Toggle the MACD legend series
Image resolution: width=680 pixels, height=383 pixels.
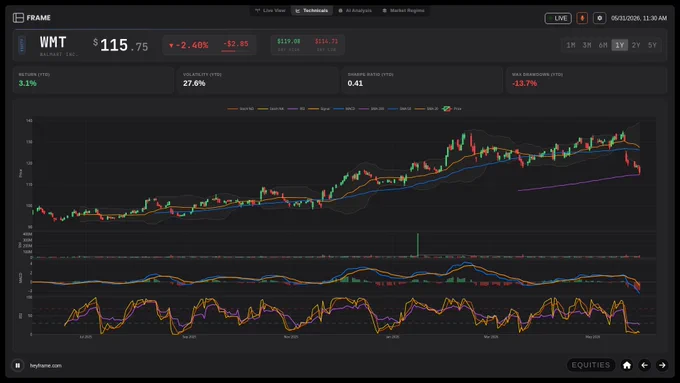point(344,109)
